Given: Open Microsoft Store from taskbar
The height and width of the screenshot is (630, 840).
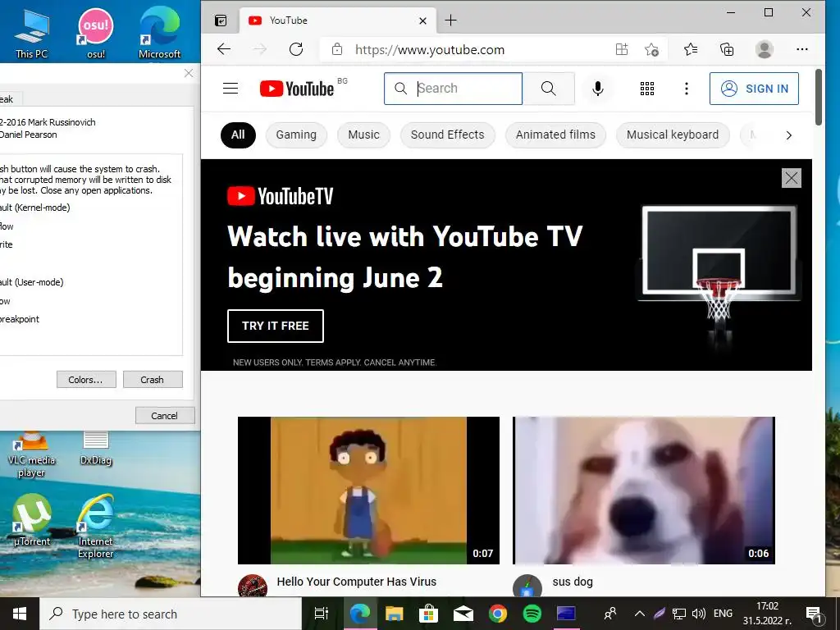Looking at the screenshot, I should tap(428, 614).
